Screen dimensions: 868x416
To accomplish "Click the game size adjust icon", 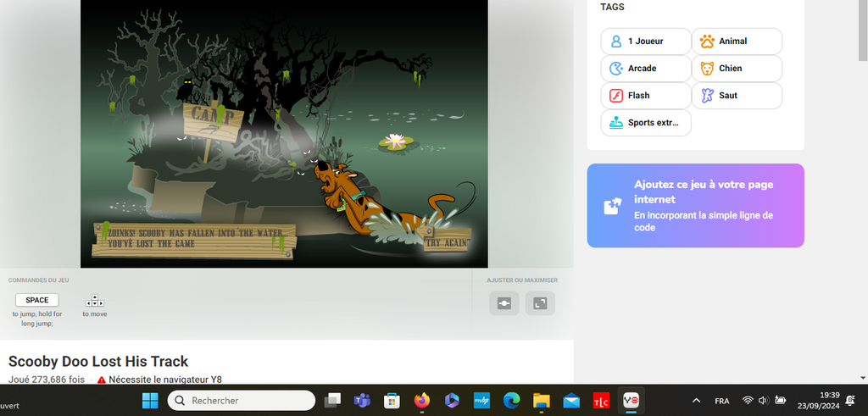I will [504, 303].
